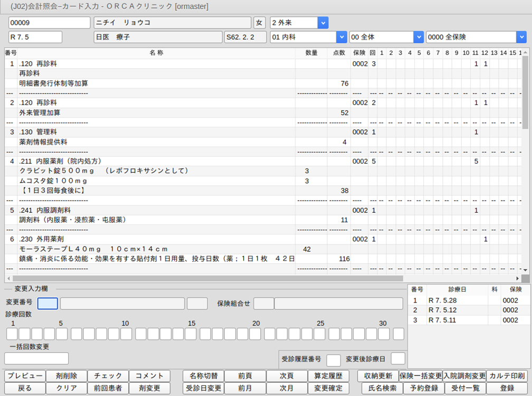The image size is (532, 396).
Task: Click the 剤削除 button
Action: 66,376
